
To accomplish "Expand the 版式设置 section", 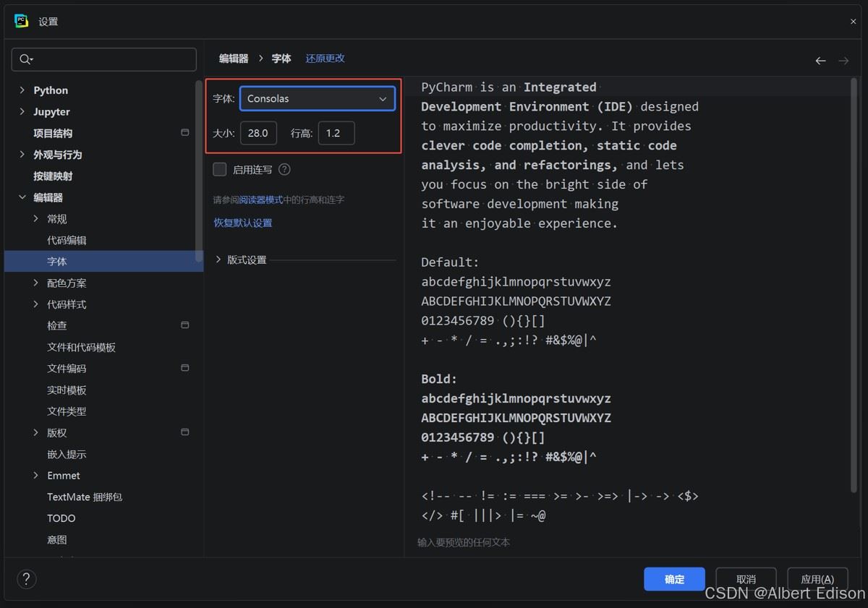I will pyautogui.click(x=219, y=260).
